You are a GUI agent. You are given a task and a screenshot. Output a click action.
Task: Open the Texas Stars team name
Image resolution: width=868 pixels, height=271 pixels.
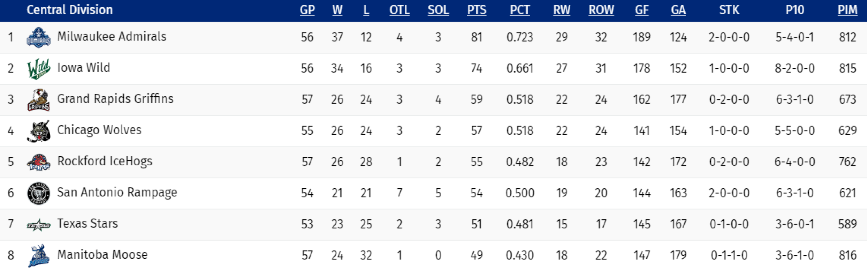pos(88,224)
